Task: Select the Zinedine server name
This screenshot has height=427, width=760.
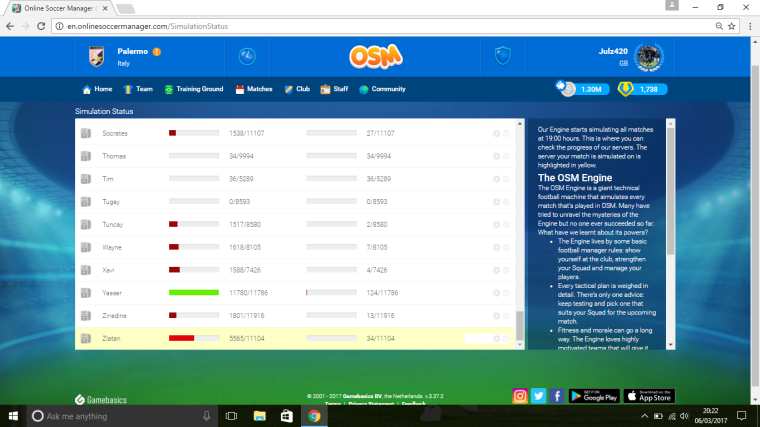Action: pyautogui.click(x=114, y=316)
